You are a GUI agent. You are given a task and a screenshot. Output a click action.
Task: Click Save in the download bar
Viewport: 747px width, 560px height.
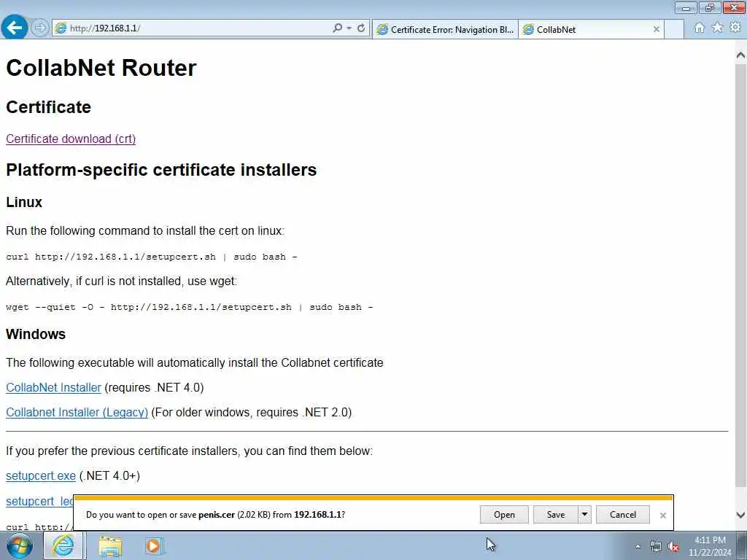pyautogui.click(x=555, y=515)
